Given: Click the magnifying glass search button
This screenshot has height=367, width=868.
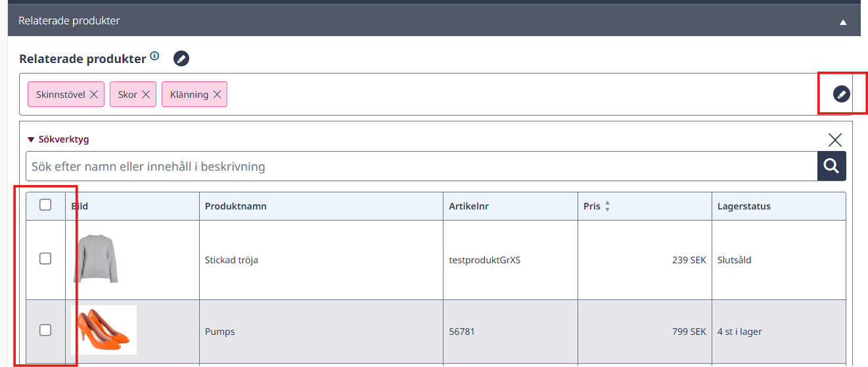Looking at the screenshot, I should tap(832, 166).
